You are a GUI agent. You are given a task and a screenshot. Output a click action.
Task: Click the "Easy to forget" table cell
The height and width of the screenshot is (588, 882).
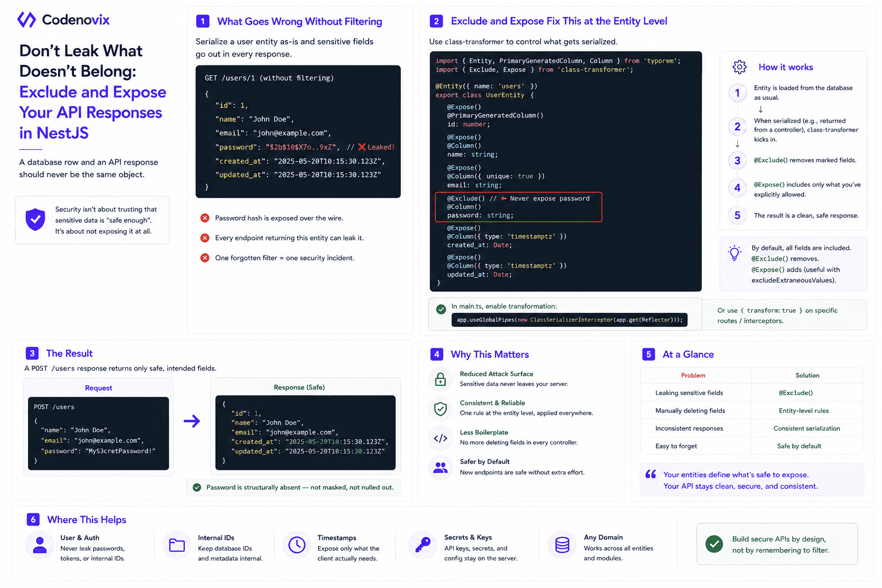[676, 447]
